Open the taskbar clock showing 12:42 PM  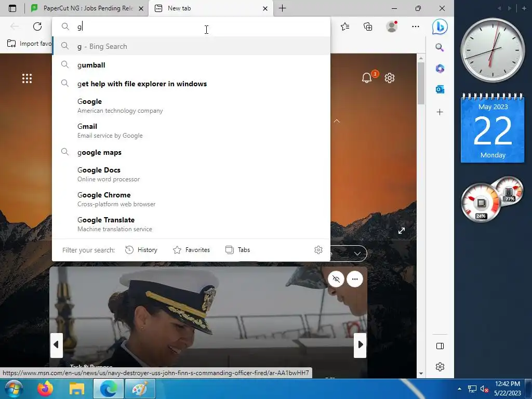click(507, 389)
